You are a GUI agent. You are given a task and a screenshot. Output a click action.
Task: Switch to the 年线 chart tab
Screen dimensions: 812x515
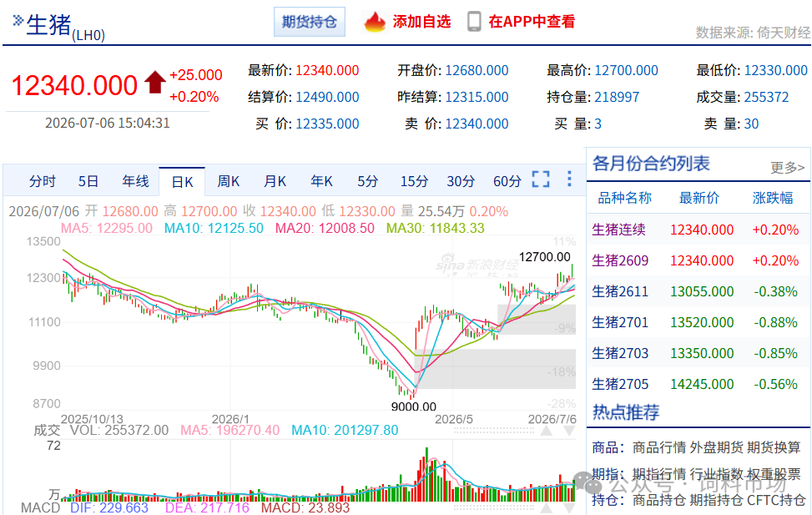click(x=135, y=181)
